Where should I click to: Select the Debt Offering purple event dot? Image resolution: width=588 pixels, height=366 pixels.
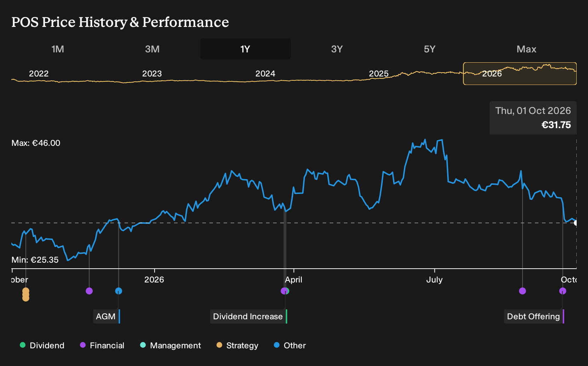(563, 291)
